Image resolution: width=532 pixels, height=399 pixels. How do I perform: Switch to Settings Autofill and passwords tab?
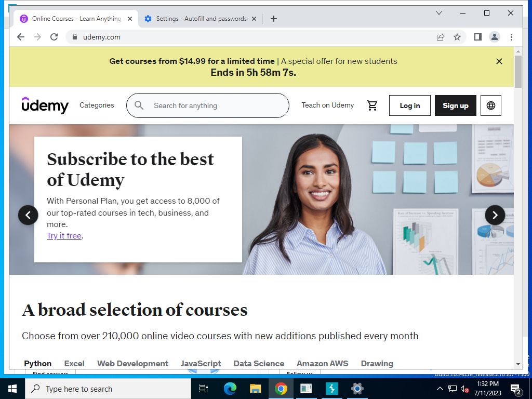(x=200, y=19)
